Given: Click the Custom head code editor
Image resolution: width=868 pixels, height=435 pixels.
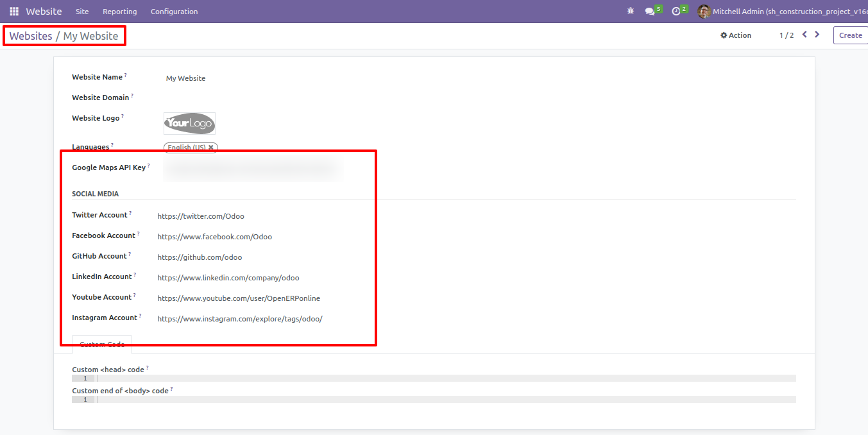Looking at the screenshot, I should 434,379.
